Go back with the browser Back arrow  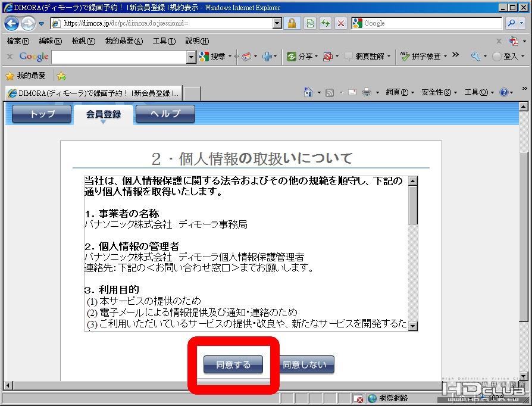(x=12, y=23)
